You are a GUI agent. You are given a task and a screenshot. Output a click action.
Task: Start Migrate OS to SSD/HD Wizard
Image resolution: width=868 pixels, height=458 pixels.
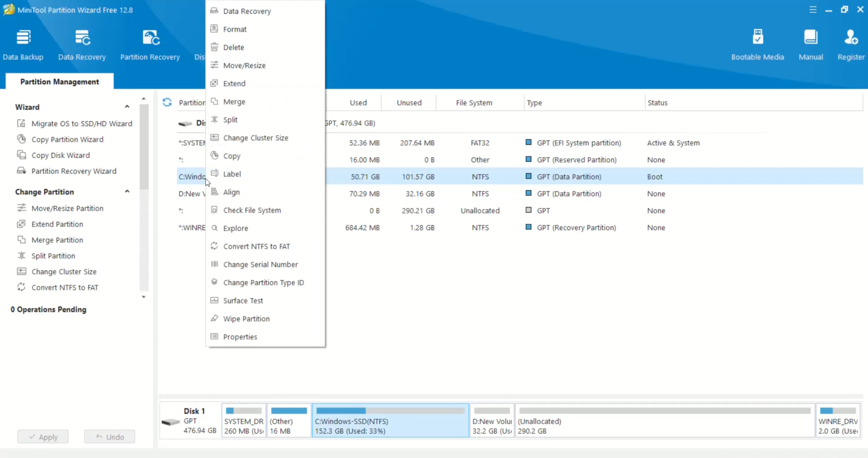tap(81, 123)
